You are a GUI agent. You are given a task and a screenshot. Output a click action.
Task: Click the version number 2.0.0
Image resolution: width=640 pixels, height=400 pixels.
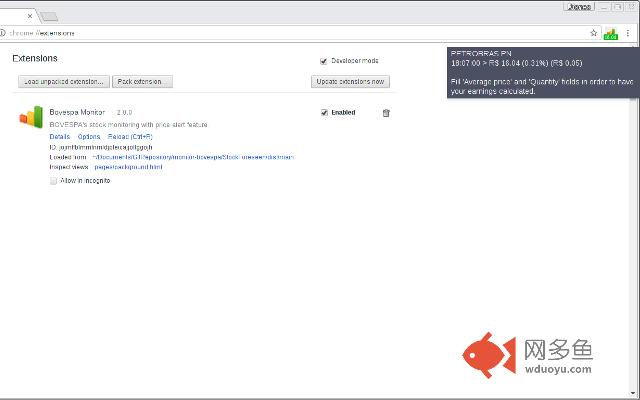(x=124, y=112)
